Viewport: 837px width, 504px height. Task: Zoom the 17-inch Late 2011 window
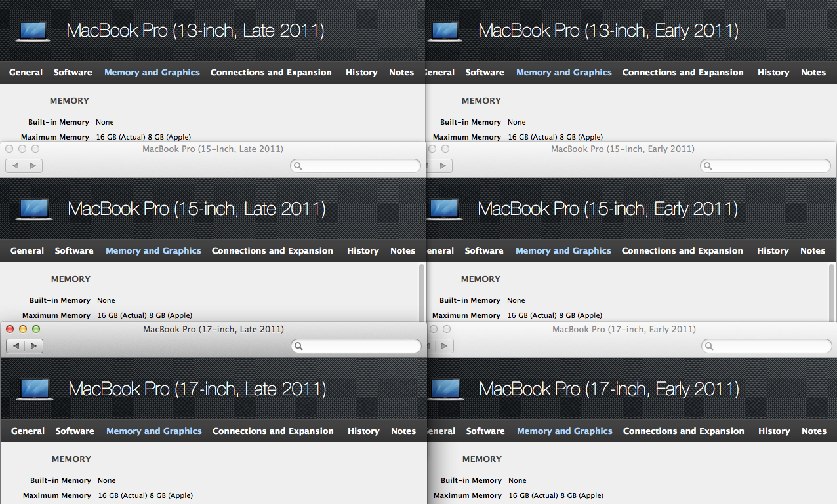36,329
